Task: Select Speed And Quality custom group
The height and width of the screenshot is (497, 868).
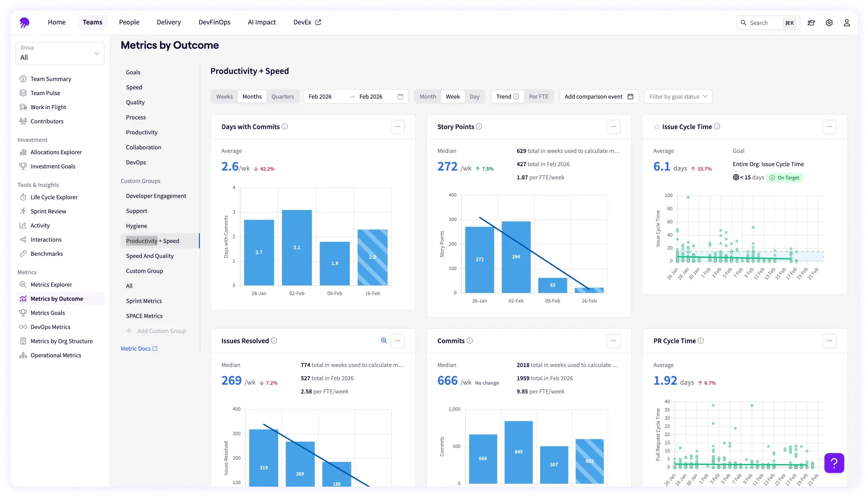Action: 150,256
